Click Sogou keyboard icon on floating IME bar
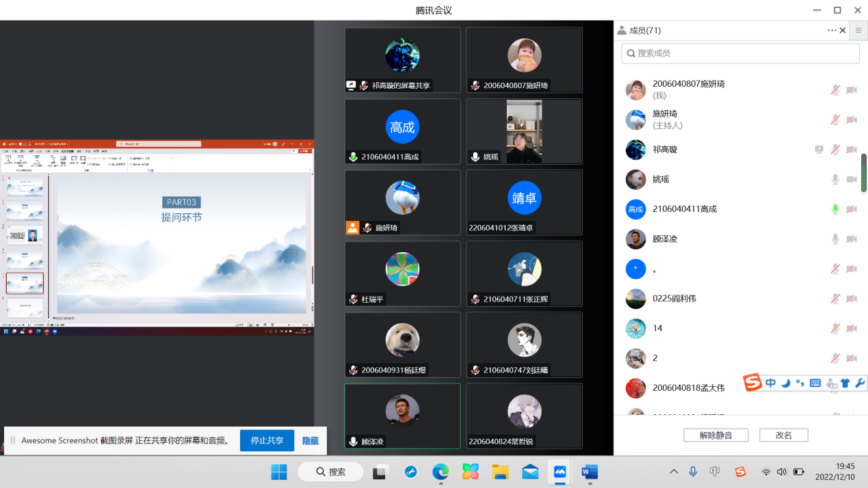 click(x=815, y=383)
